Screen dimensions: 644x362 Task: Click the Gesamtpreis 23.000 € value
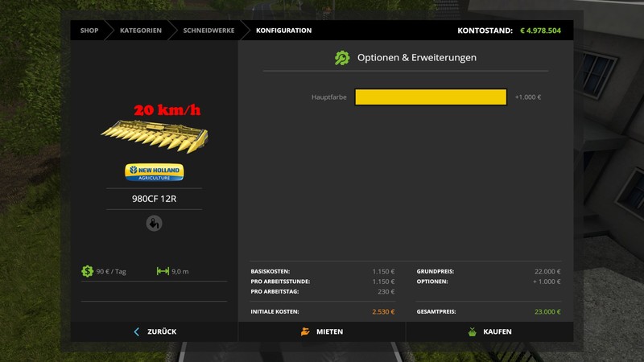pos(547,311)
